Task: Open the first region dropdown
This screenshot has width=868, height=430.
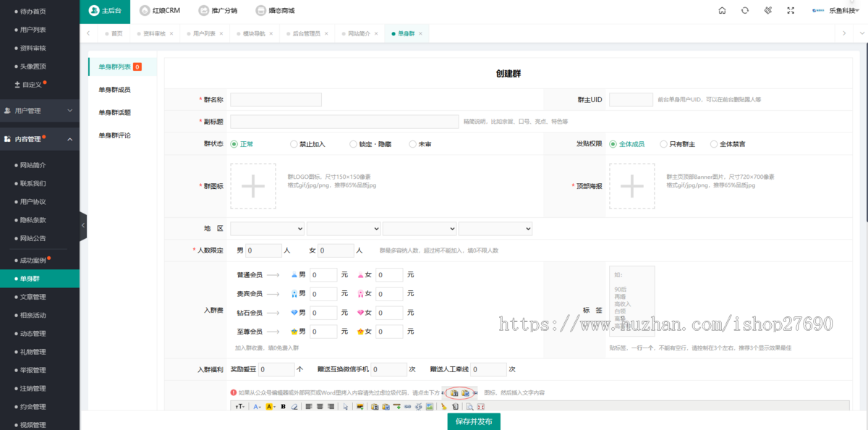Action: click(268, 228)
